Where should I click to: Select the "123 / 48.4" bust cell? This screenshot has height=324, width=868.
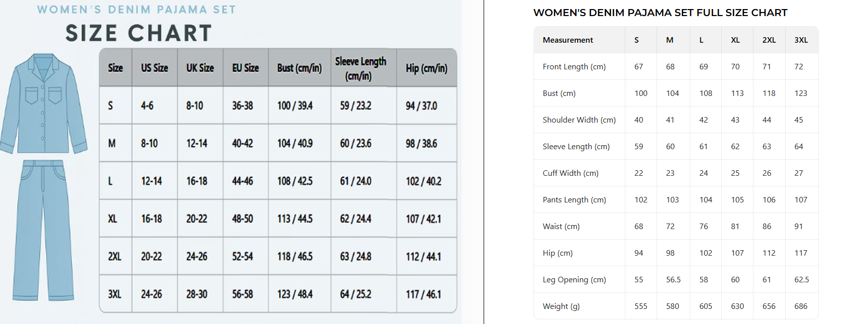295,294
